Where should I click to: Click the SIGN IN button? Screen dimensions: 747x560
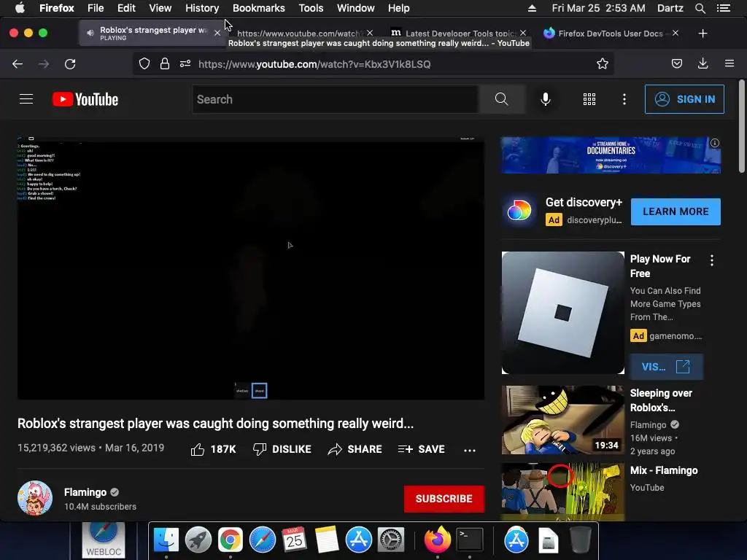[684, 99]
